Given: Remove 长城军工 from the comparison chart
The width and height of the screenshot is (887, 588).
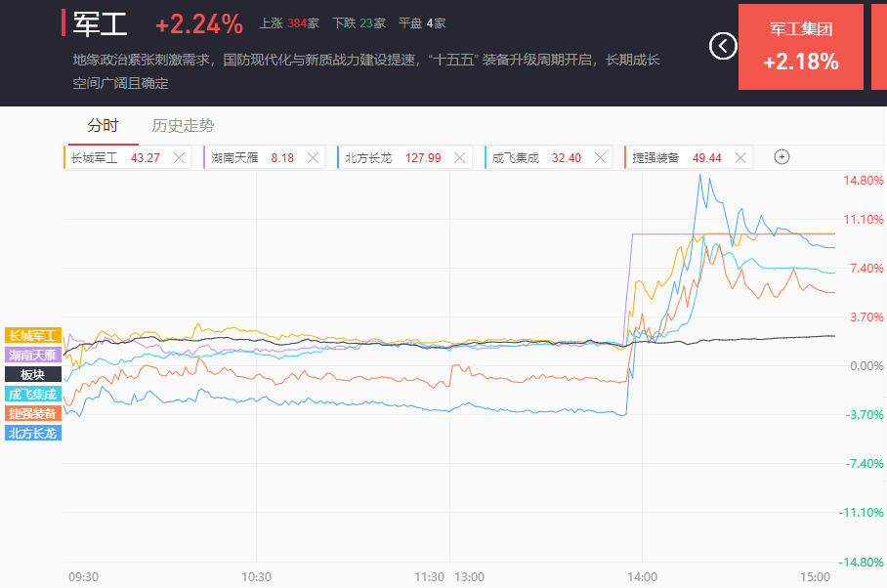Looking at the screenshot, I should 179,157.
